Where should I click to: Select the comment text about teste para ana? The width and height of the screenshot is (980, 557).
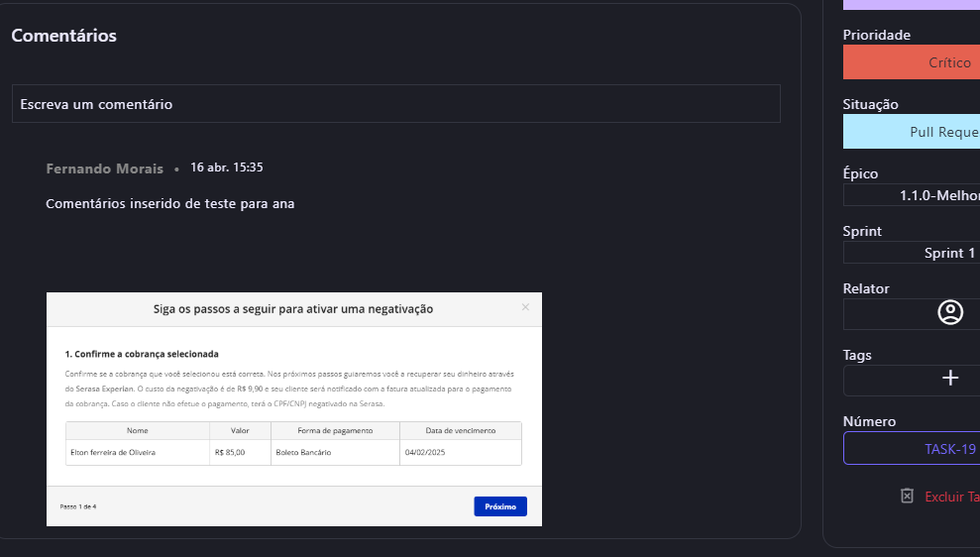[169, 204]
